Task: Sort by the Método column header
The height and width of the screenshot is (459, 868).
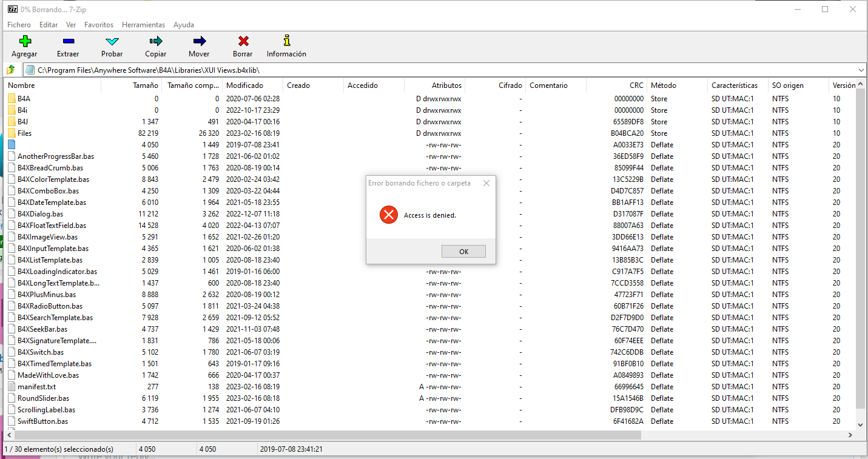Action: click(x=677, y=85)
